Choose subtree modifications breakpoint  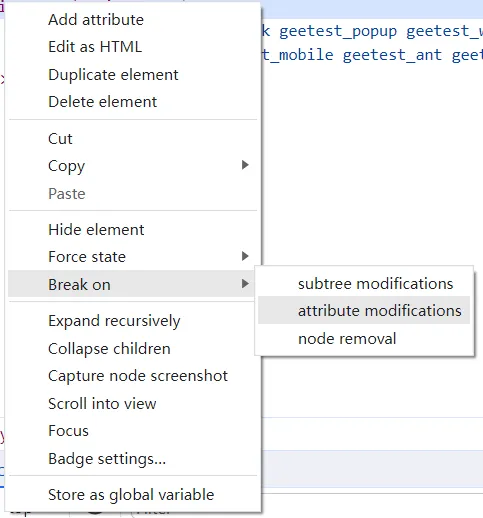coord(364,283)
